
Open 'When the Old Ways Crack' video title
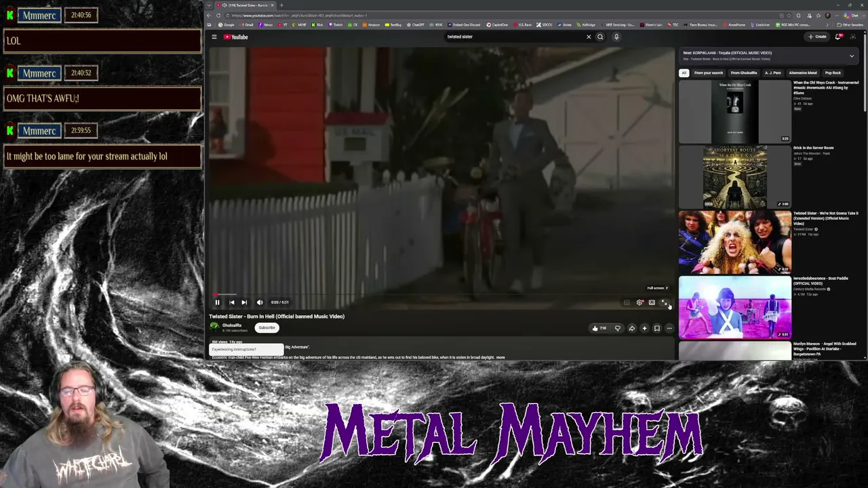[x=826, y=87]
